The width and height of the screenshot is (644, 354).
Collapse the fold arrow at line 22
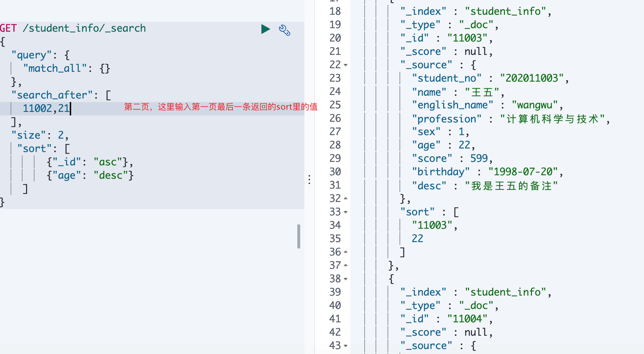pos(346,65)
